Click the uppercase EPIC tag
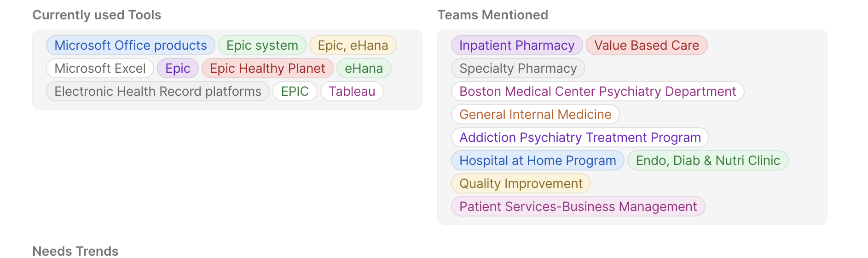The height and width of the screenshot is (258, 868). click(295, 91)
